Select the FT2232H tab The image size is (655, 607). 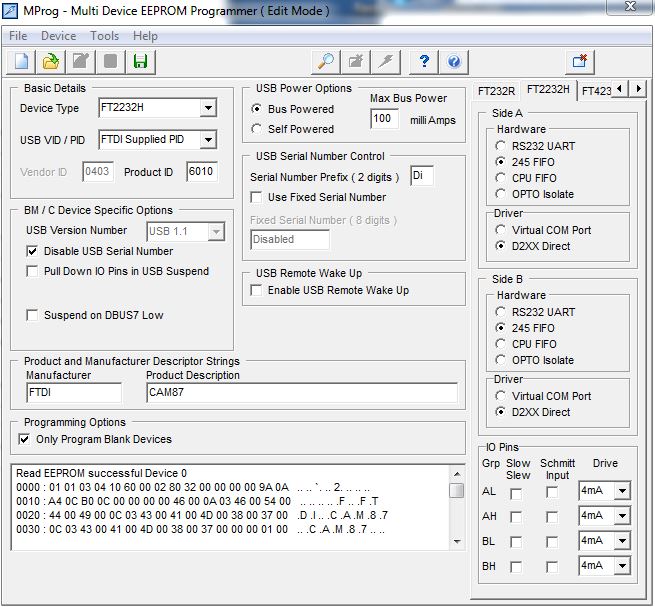pyautogui.click(x=548, y=89)
